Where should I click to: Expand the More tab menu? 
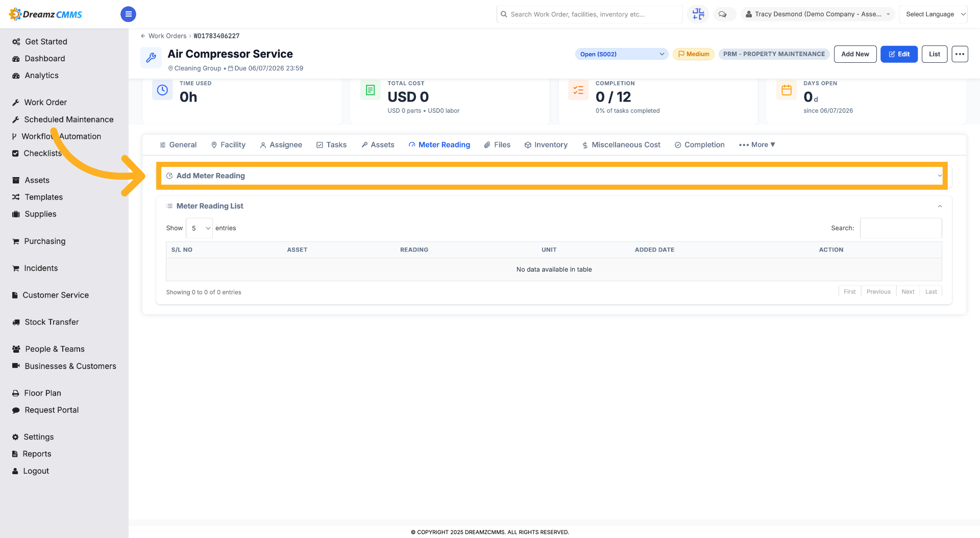pyautogui.click(x=757, y=145)
